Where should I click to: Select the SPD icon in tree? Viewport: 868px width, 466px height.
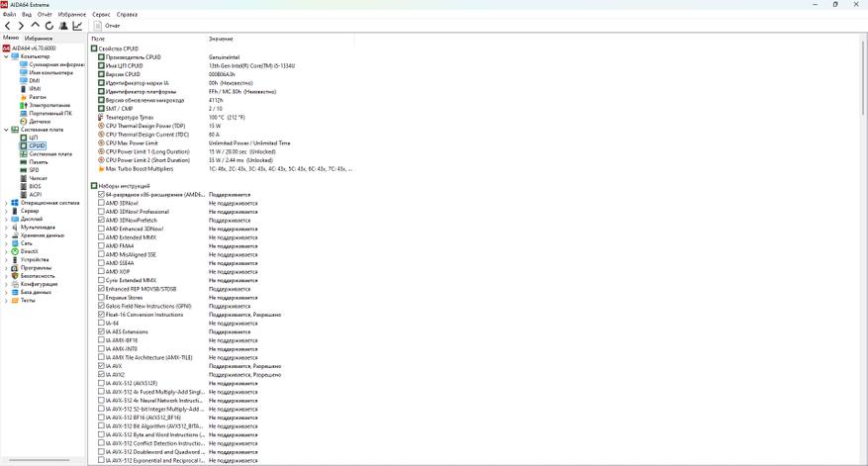click(x=23, y=170)
